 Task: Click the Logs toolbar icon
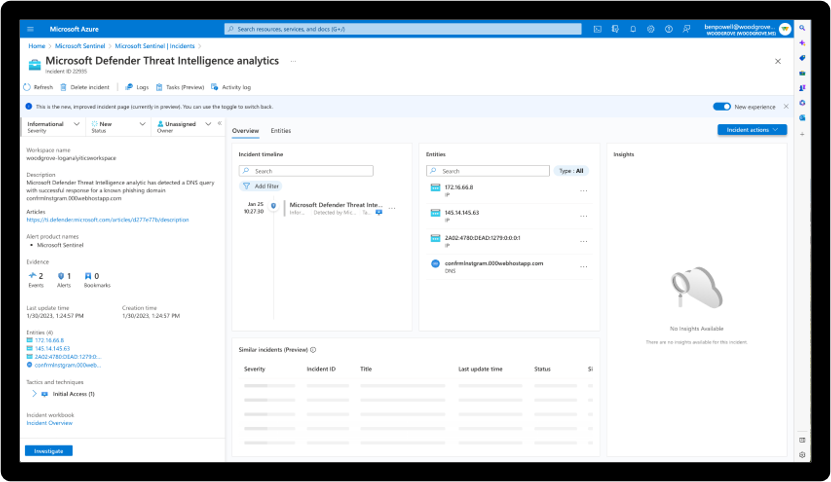tap(129, 87)
